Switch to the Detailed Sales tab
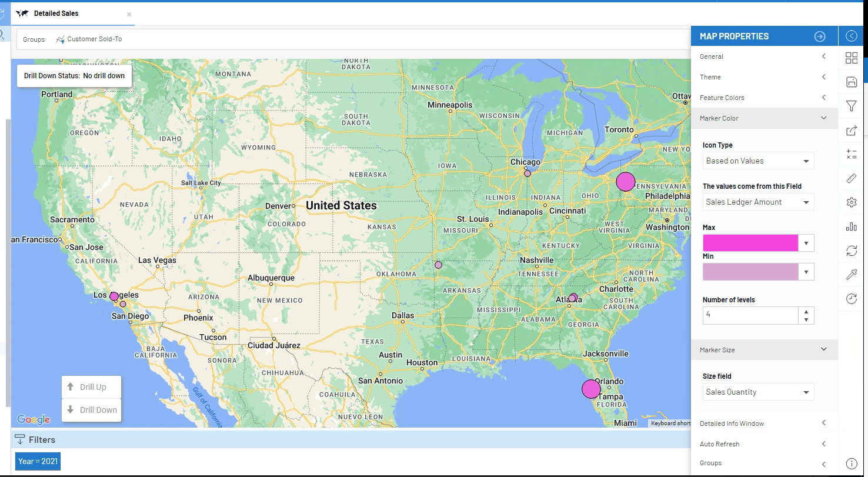This screenshot has height=477, width=868. tap(57, 13)
